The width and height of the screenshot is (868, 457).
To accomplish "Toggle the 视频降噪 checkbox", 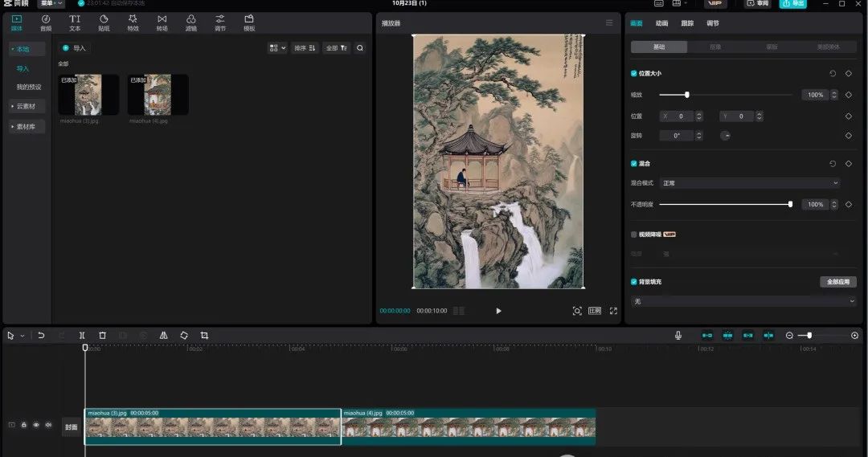I will point(634,234).
